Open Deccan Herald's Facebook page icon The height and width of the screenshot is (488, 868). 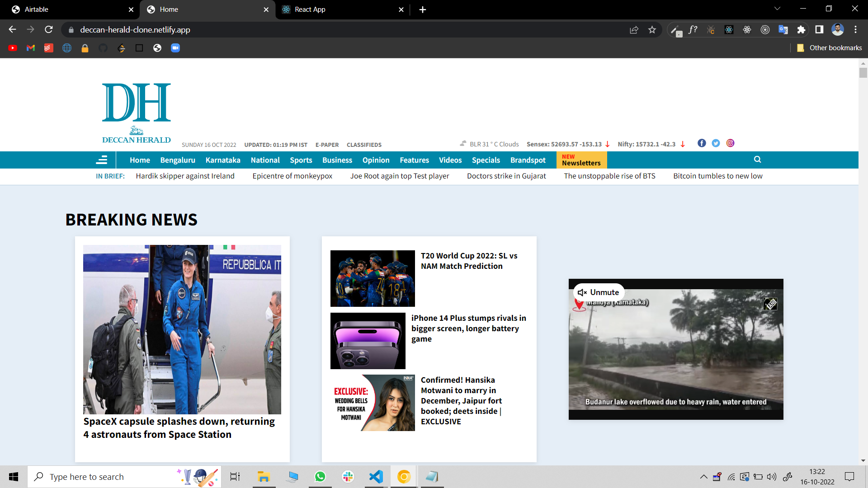tap(702, 143)
